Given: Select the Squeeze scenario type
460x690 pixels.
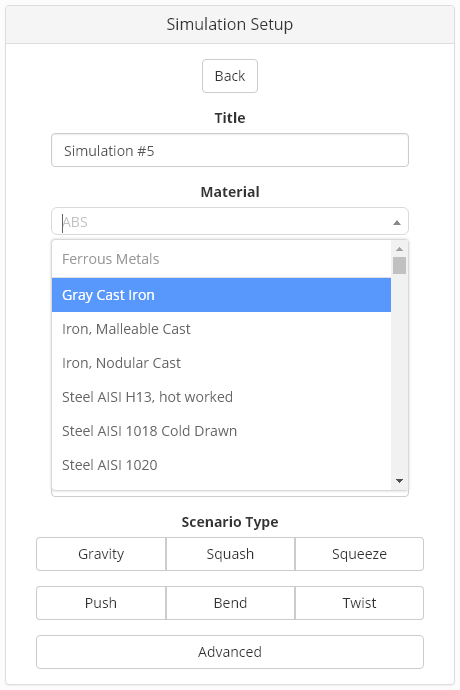Looking at the screenshot, I should point(359,554).
